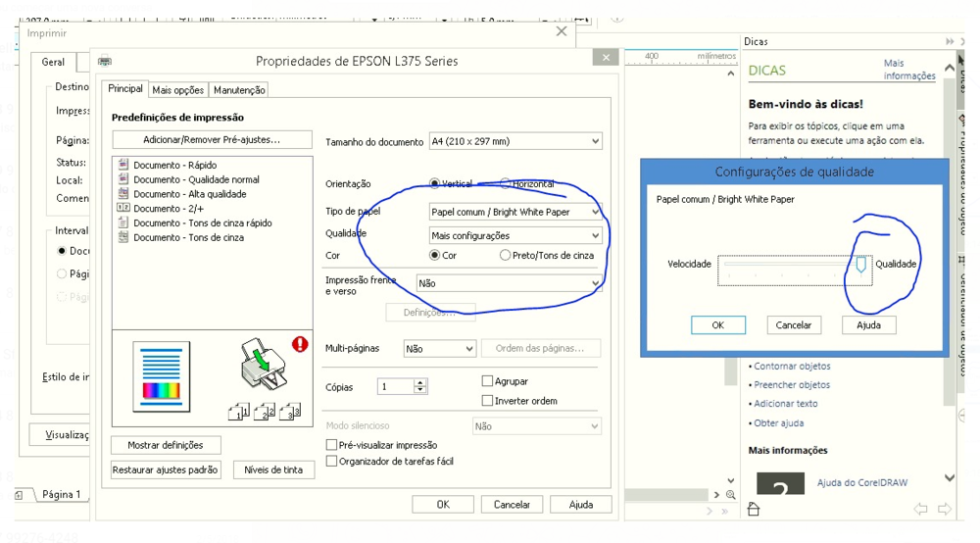
Task: Click the zoom magnifier icon near scrollbar
Action: tap(731, 494)
